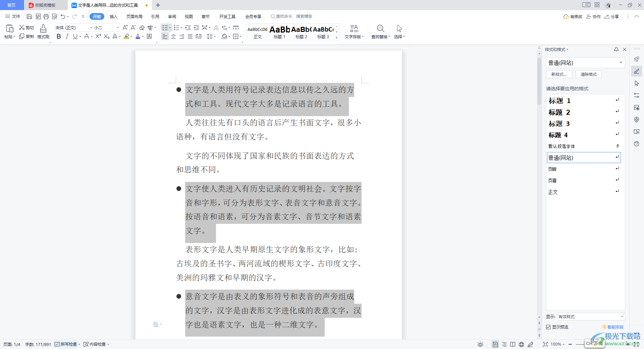644x349 pixels.
Task: Click Smart Typesetting link
Action: click(613, 327)
